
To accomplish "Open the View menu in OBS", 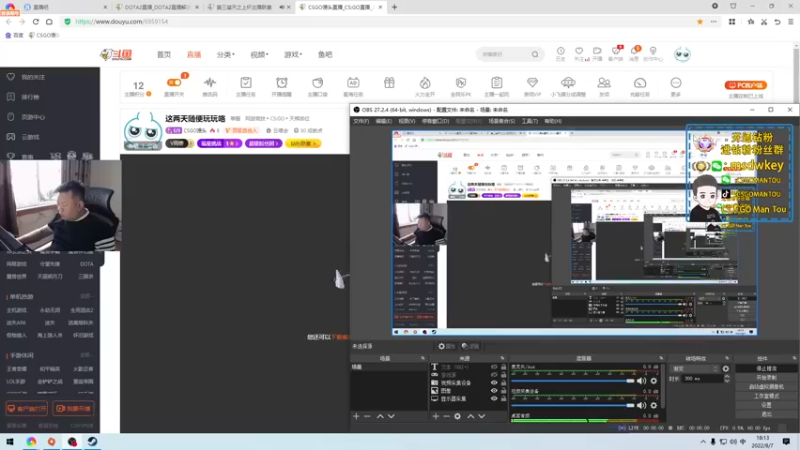I will click(x=407, y=121).
